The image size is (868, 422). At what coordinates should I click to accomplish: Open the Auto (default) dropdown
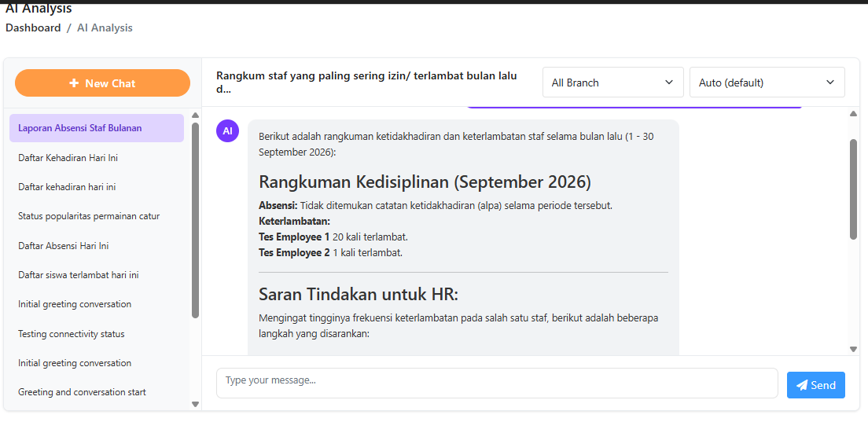point(767,83)
